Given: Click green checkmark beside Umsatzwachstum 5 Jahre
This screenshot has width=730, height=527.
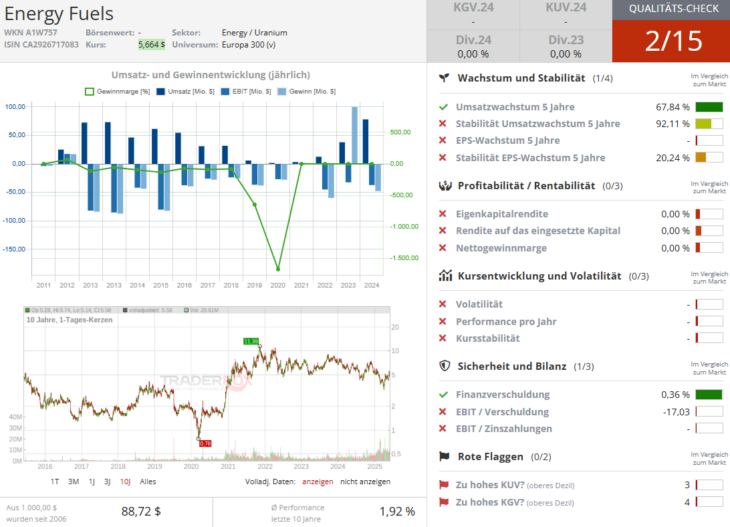Looking at the screenshot, I should pyautogui.click(x=443, y=107).
